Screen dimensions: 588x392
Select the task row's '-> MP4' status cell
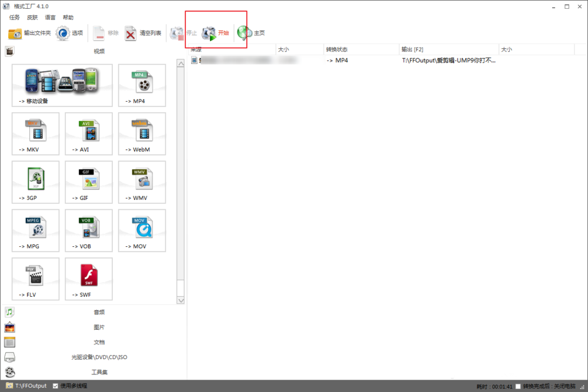(x=337, y=61)
